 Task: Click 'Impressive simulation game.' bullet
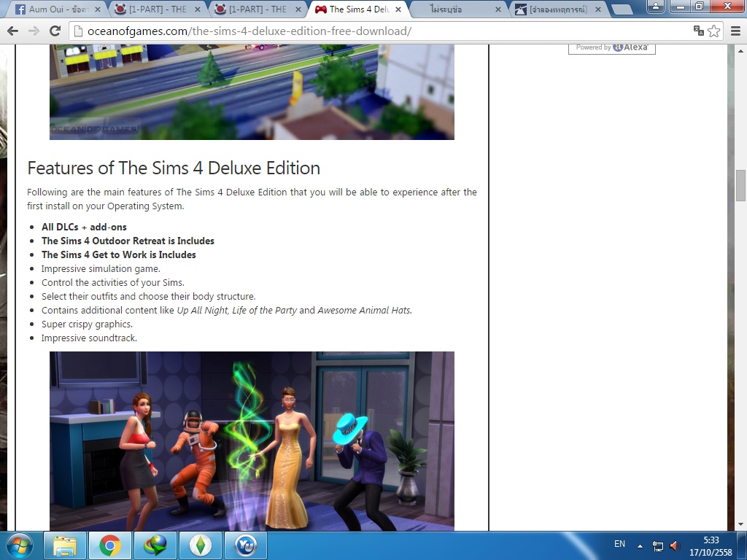pos(101,268)
